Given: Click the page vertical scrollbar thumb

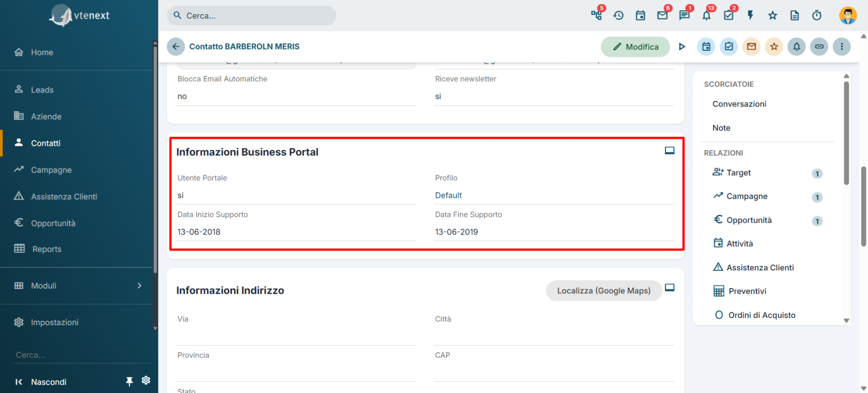Looking at the screenshot, I should point(863,206).
